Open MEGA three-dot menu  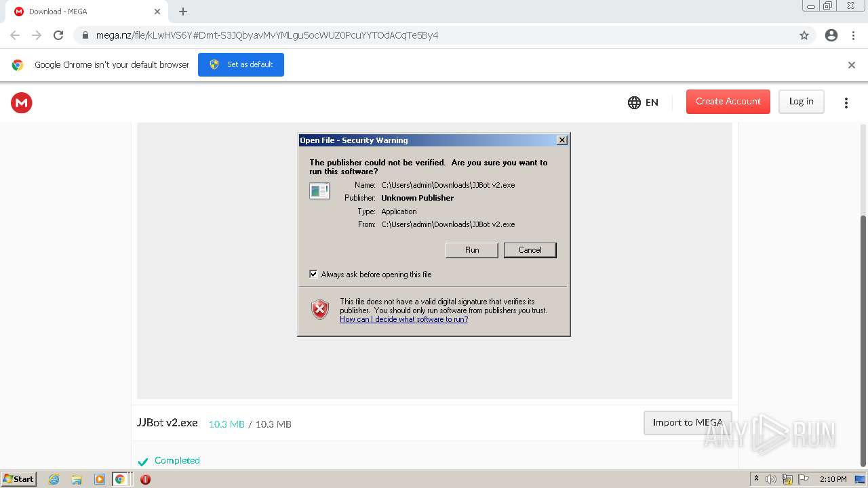[x=846, y=102]
